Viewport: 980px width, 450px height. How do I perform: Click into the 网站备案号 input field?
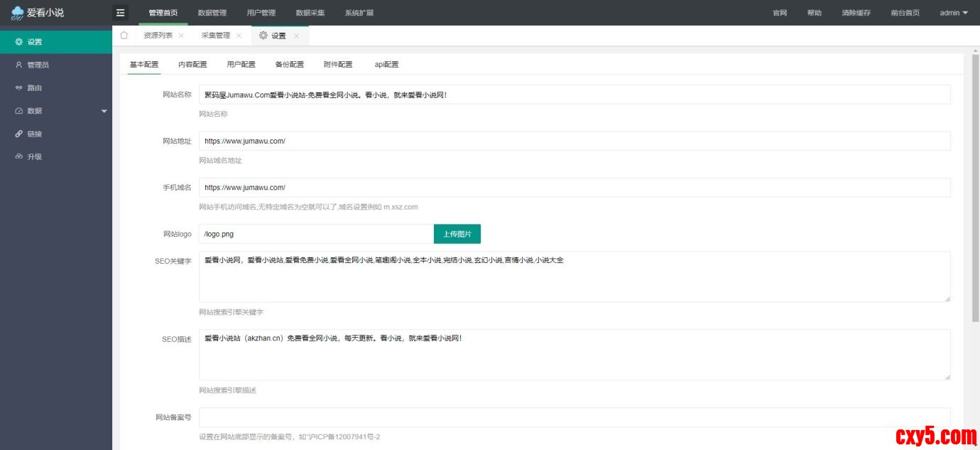tap(574, 417)
